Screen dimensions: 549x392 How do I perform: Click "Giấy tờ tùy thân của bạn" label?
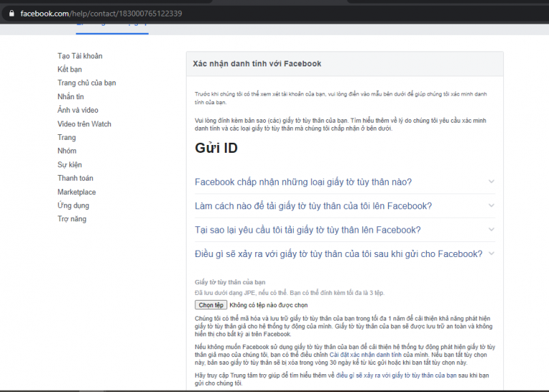click(x=230, y=282)
